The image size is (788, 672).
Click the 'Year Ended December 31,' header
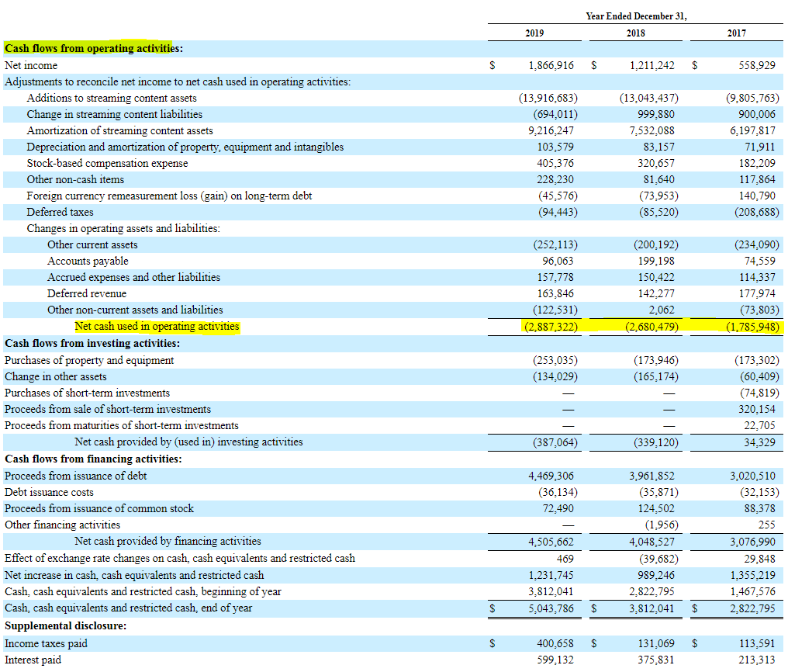pyautogui.click(x=636, y=16)
